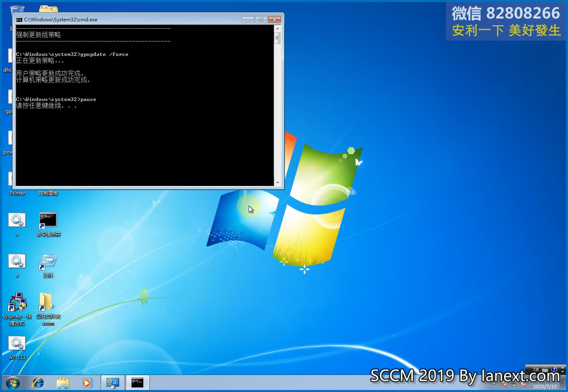This screenshot has width=568, height=392.
Task: Maximize the cmd.exe window
Action: [x=261, y=19]
